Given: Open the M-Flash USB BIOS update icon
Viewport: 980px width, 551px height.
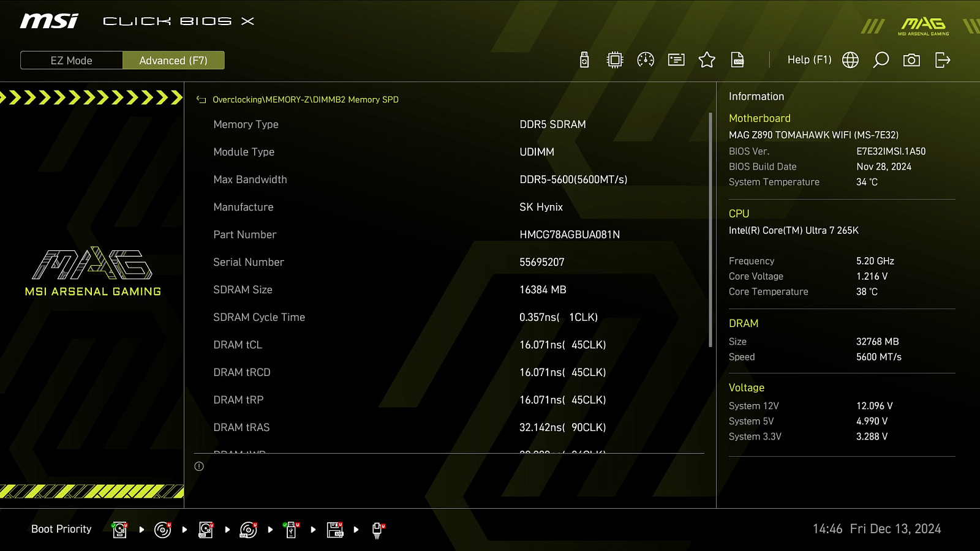Looking at the screenshot, I should (x=584, y=59).
